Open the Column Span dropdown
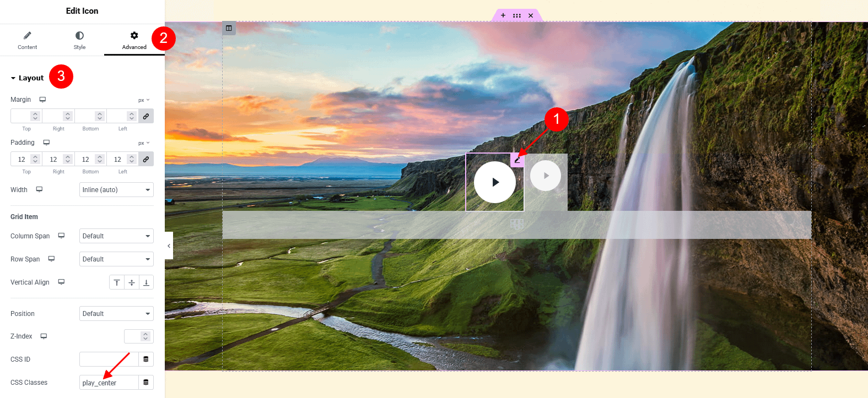Image resolution: width=868 pixels, height=398 pixels. coord(116,236)
